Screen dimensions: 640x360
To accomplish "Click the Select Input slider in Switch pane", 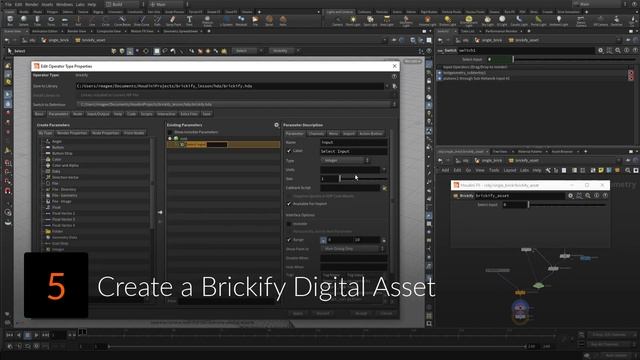I will coord(574,60).
